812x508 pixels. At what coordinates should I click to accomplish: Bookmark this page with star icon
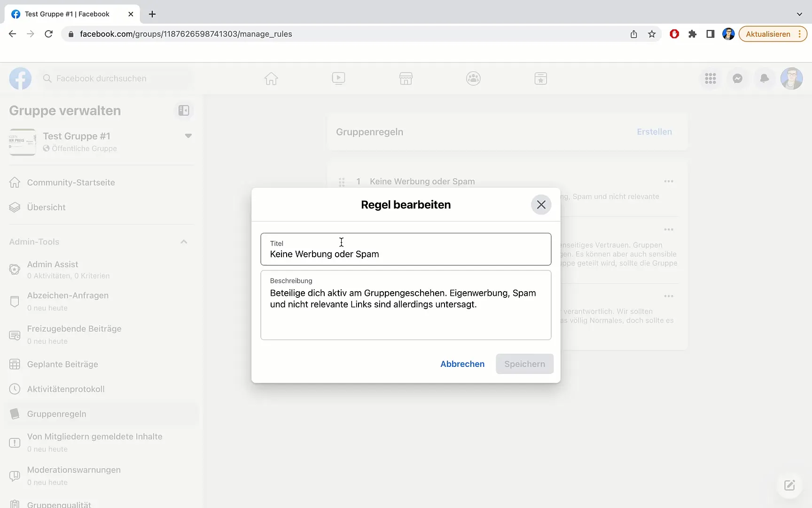(652, 34)
